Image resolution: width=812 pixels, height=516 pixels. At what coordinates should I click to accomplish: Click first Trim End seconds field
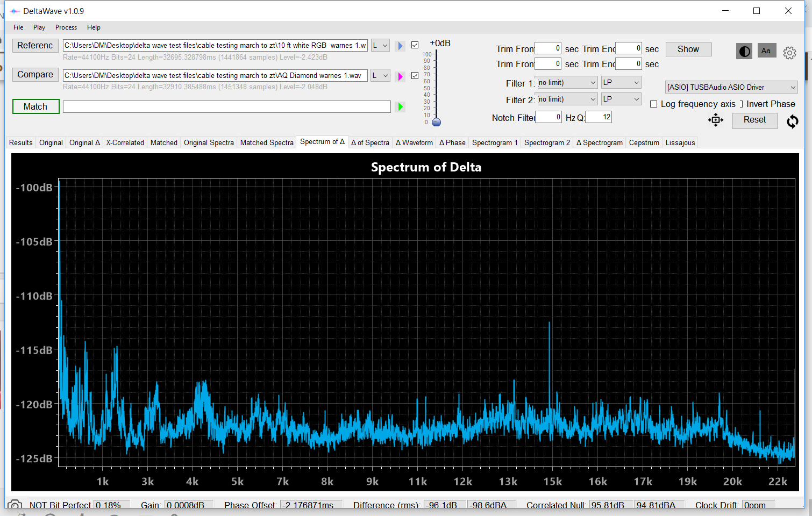pyautogui.click(x=629, y=48)
